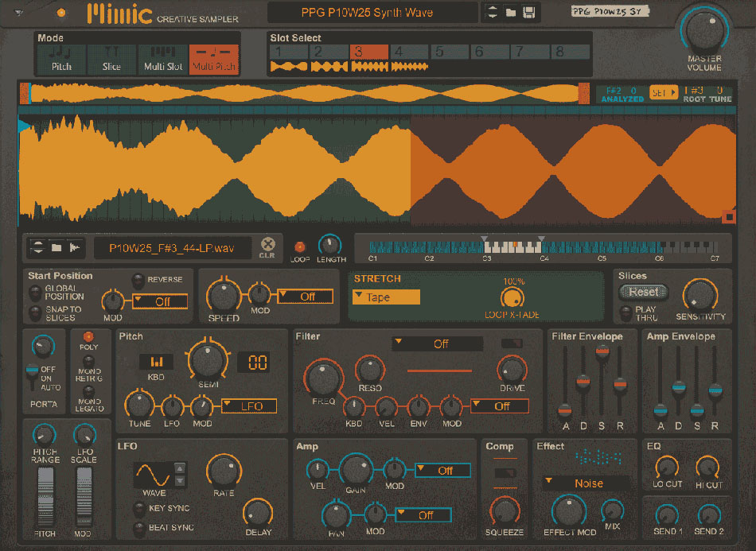Clear the sample with the CLR icon
Image resolution: width=756 pixels, height=551 pixels.
[x=267, y=246]
